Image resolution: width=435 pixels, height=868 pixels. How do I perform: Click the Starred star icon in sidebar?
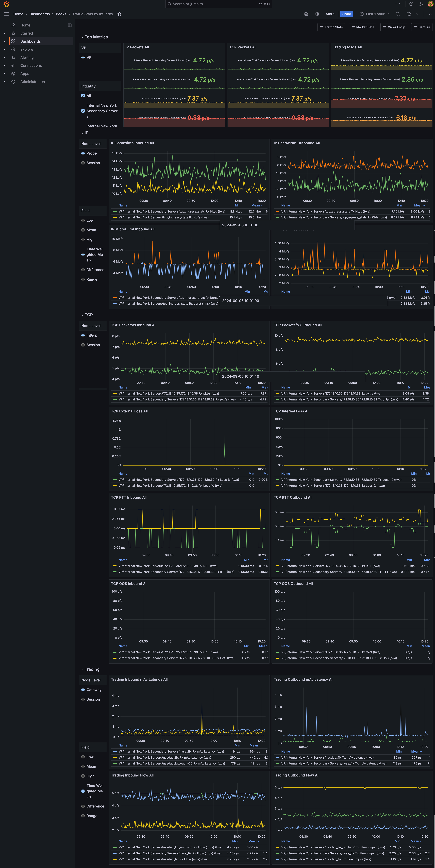(x=13, y=33)
